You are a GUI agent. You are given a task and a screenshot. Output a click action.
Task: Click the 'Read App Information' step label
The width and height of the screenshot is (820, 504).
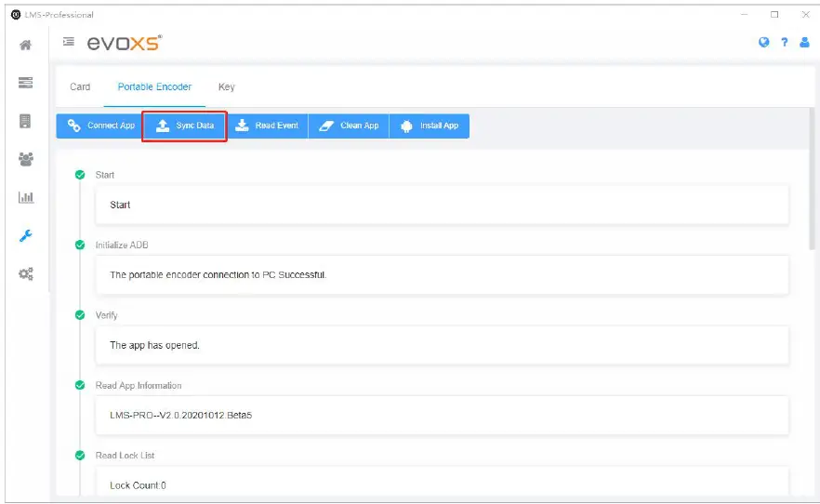coord(139,385)
